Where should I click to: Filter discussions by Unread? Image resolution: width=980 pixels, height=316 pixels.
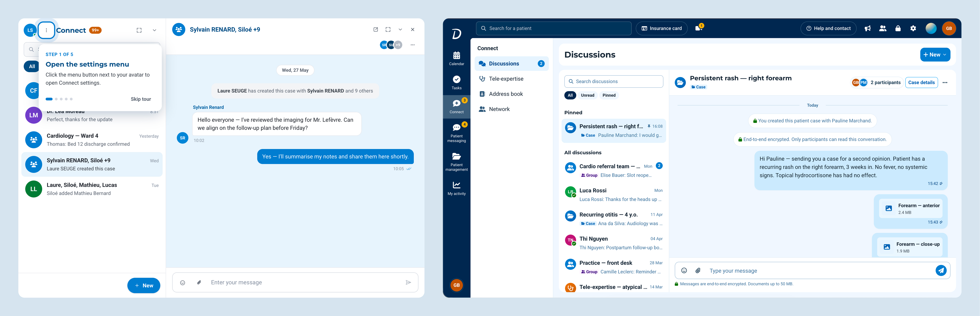(x=587, y=95)
